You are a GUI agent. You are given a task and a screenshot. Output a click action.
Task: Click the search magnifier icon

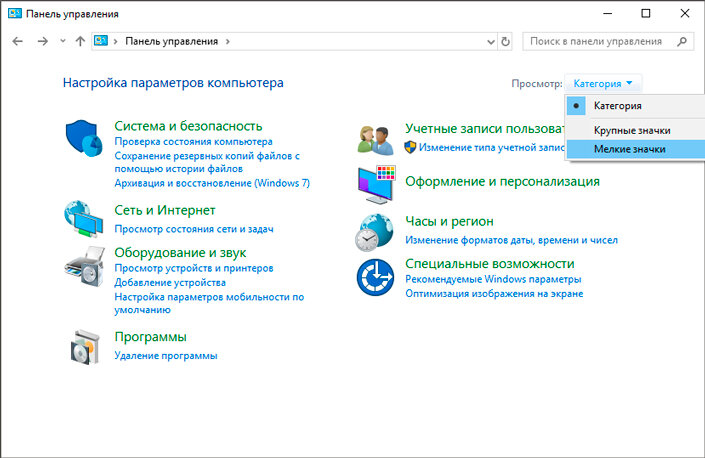(682, 41)
